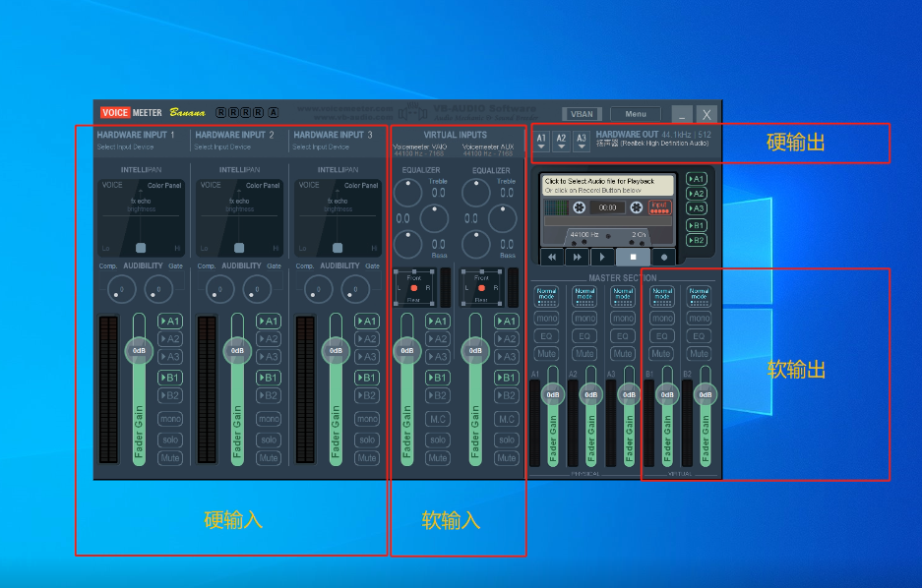
Task: Solo Hardware Input 2
Action: [x=269, y=440]
